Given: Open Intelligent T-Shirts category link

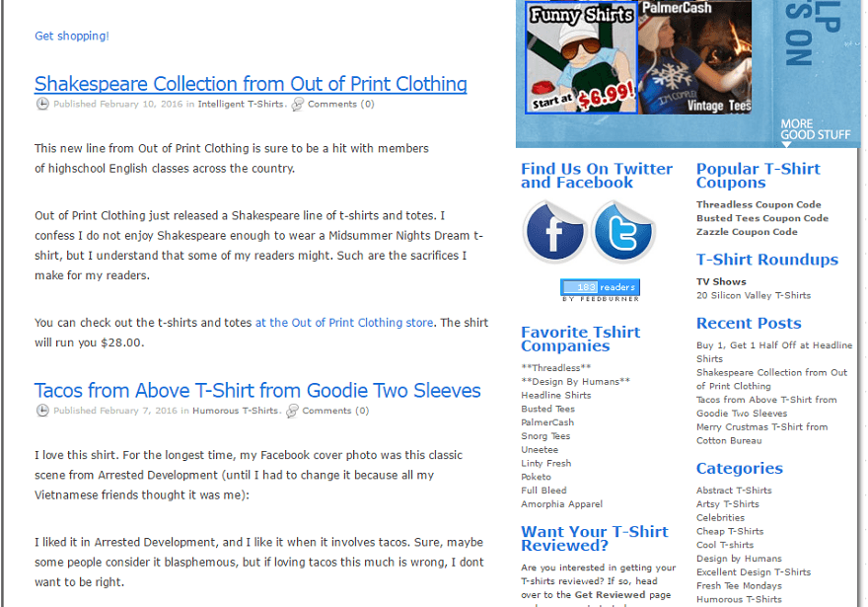Looking at the screenshot, I should 241,104.
